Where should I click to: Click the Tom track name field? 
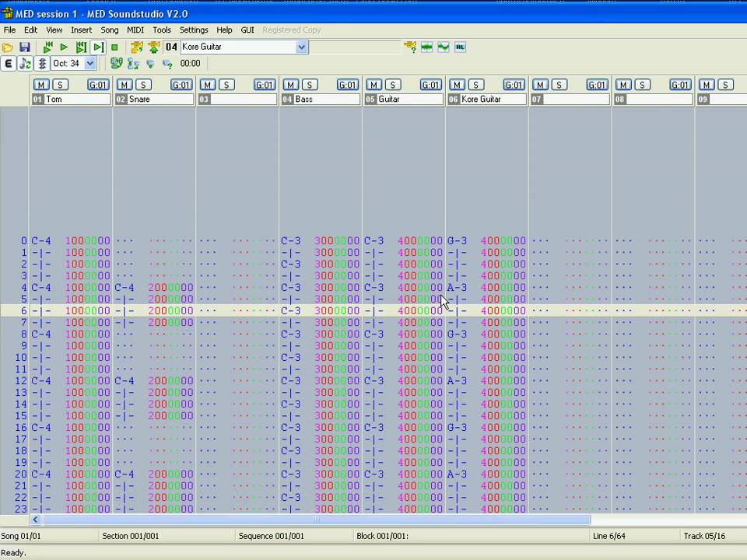[x=77, y=99]
